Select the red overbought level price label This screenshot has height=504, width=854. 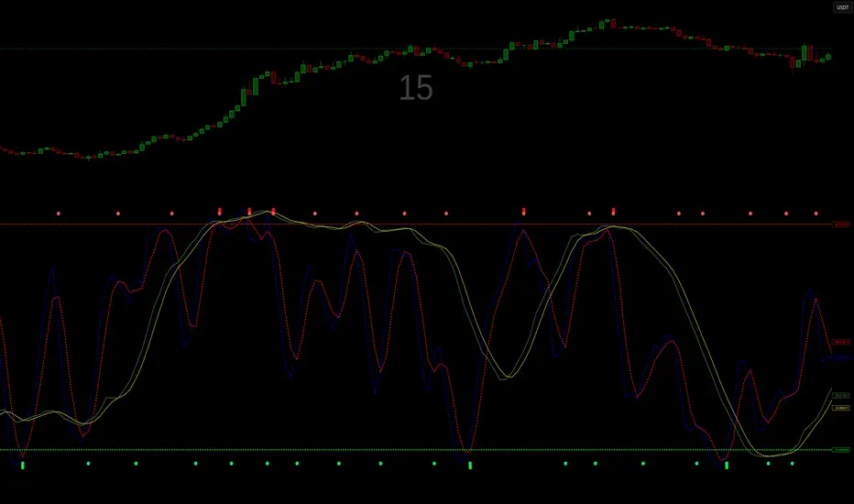click(x=841, y=224)
